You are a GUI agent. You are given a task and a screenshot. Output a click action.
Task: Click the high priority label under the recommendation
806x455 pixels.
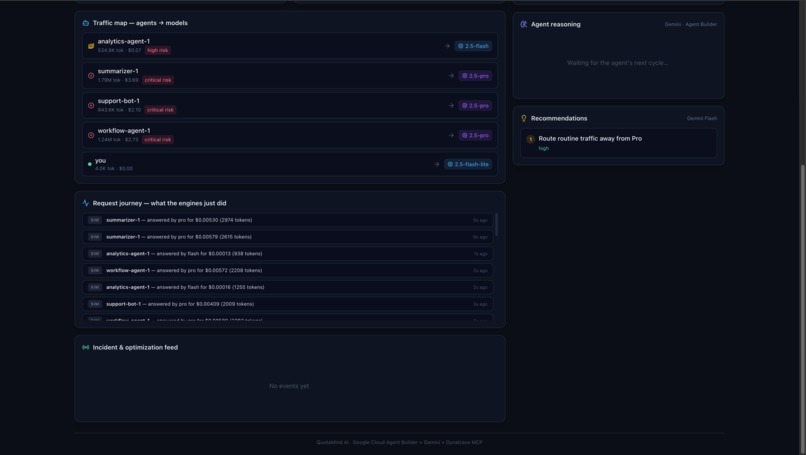click(x=543, y=149)
